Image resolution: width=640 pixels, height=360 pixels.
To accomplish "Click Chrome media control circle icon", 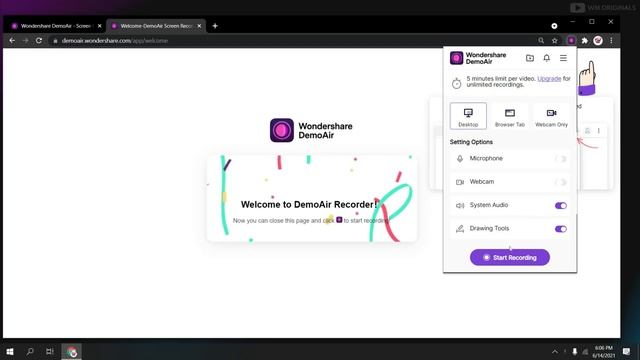I will (554, 26).
